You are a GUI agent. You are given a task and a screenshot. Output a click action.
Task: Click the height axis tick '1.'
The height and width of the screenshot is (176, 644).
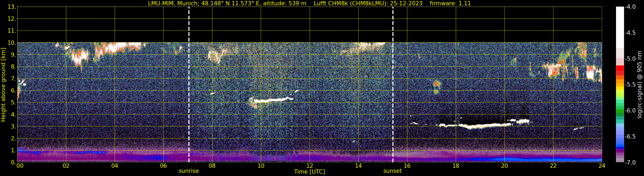pos(13,151)
